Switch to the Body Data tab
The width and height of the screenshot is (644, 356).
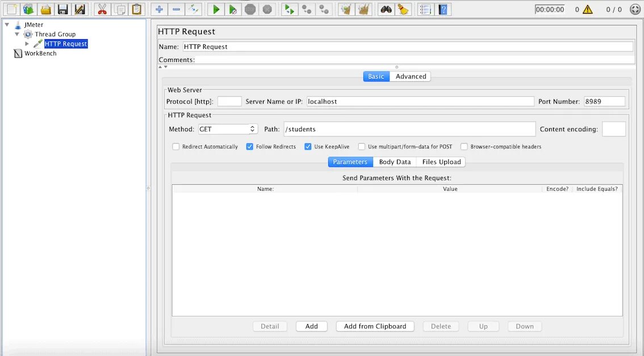coord(395,162)
